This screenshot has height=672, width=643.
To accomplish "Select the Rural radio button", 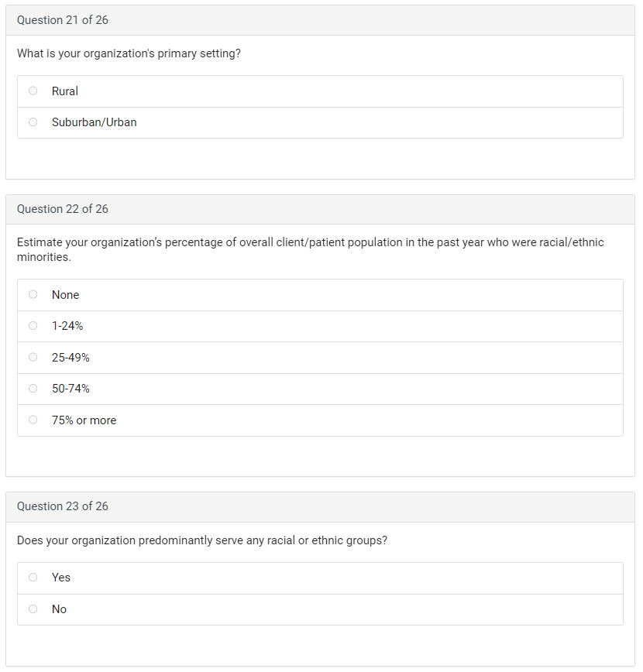I will [x=33, y=91].
